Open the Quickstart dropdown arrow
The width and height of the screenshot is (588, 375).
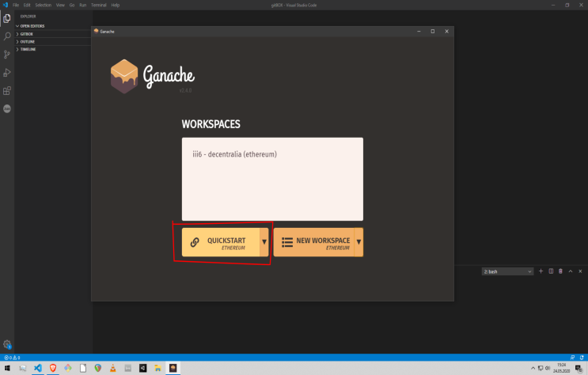pos(264,242)
